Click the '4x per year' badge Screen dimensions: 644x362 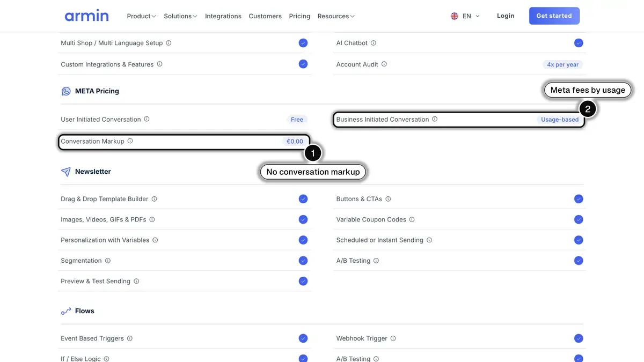[x=563, y=64]
